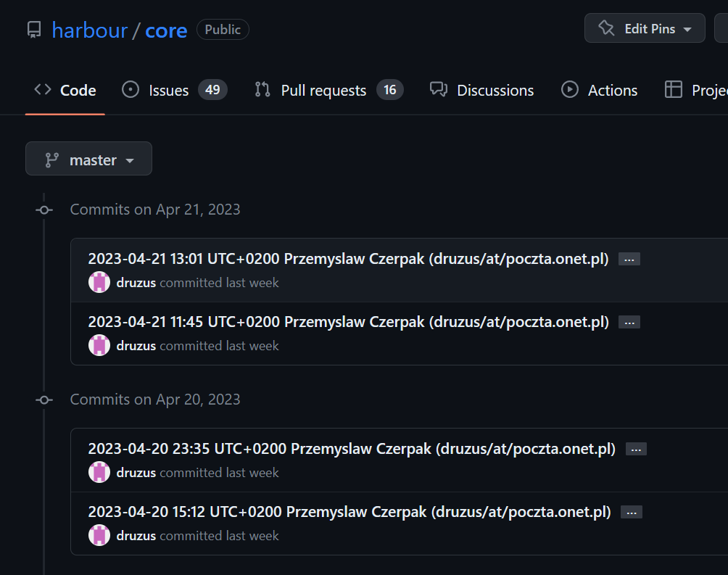The height and width of the screenshot is (575, 728).
Task: Click the Issues circle icon
Action: [131, 90]
